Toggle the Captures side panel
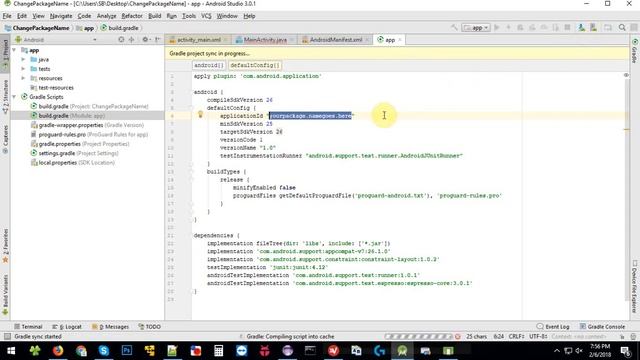This screenshot has width=640, height=360. click(5, 140)
